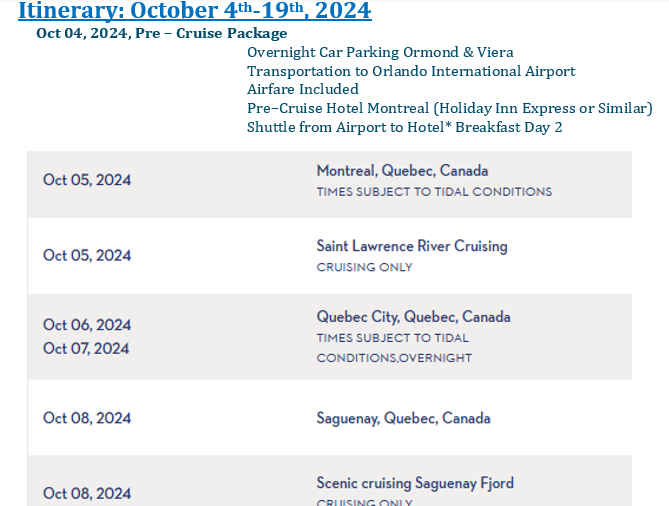Click the tidal conditions note under Montreal
This screenshot has height=506, width=669.
tap(434, 191)
